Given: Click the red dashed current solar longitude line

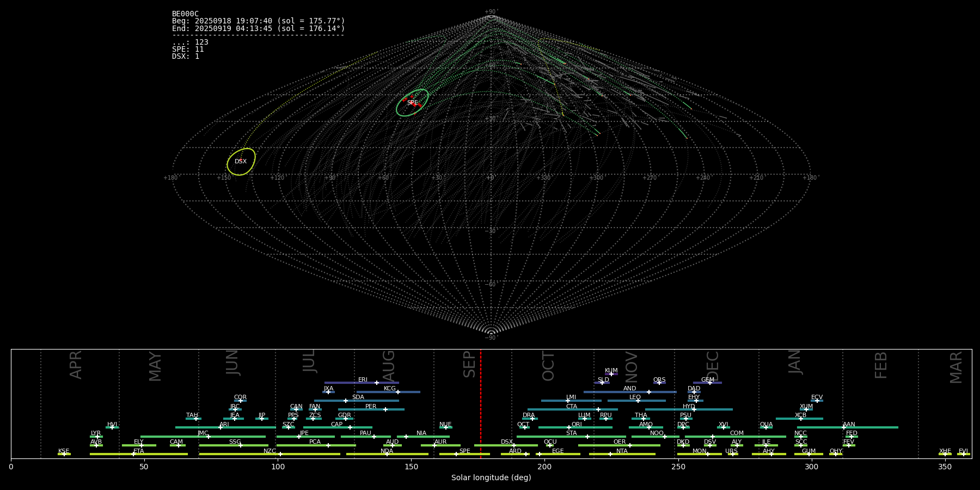Looking at the screenshot, I should [x=481, y=403].
